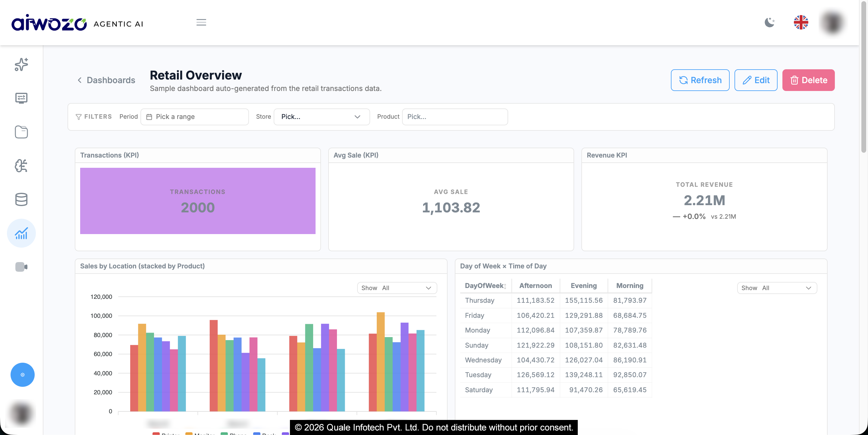
Task: Click the purple Transactions KPI tile
Action: coord(198,201)
